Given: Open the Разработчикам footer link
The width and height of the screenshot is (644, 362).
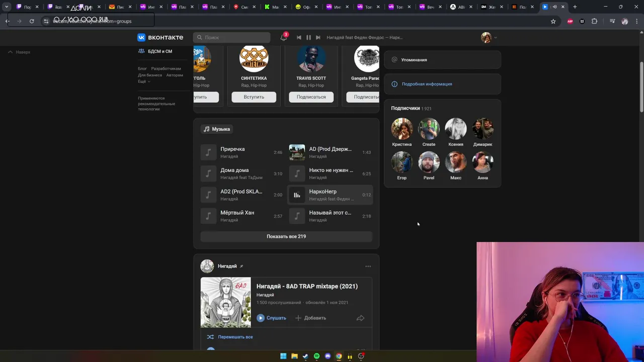Looking at the screenshot, I should point(166,68).
